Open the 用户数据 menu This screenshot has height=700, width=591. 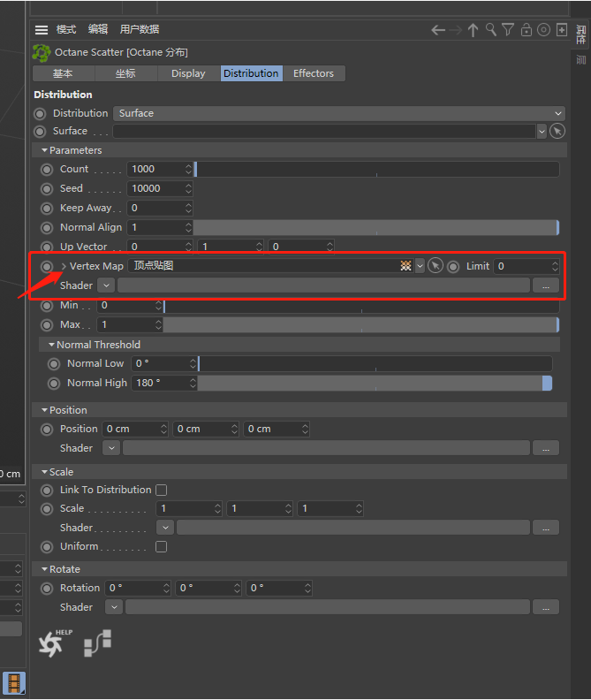point(140,29)
